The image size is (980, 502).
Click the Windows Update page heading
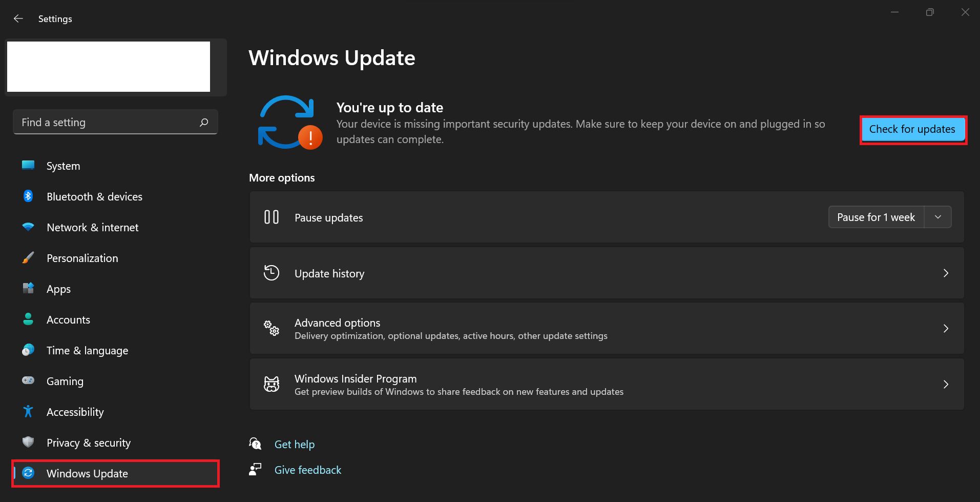pos(332,58)
